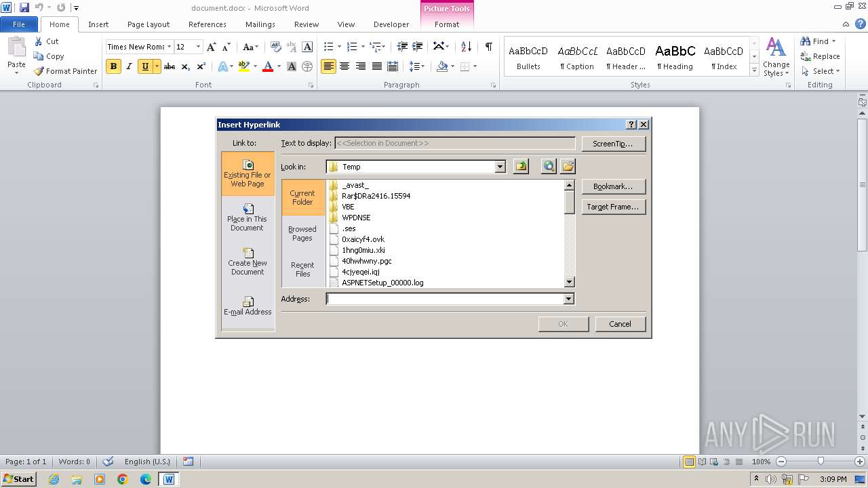Image resolution: width=868 pixels, height=488 pixels.
Task: Click Increase Indent icon
Action: coord(418,47)
